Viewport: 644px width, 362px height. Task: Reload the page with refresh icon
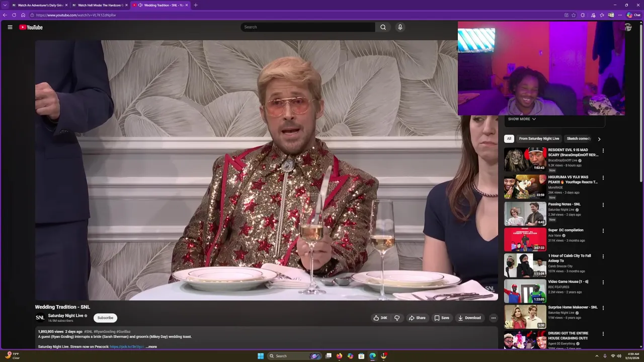point(14,15)
